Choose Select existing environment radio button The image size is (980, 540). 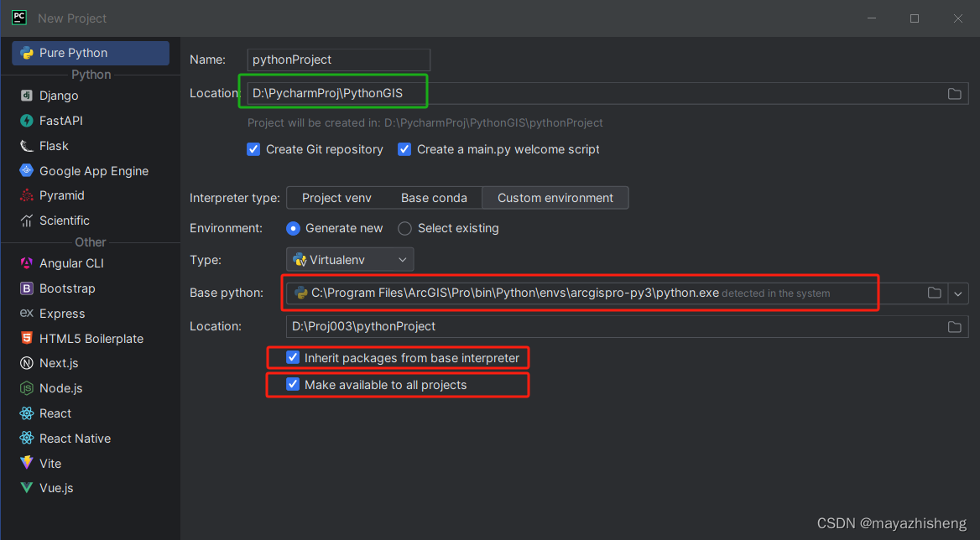click(x=405, y=228)
